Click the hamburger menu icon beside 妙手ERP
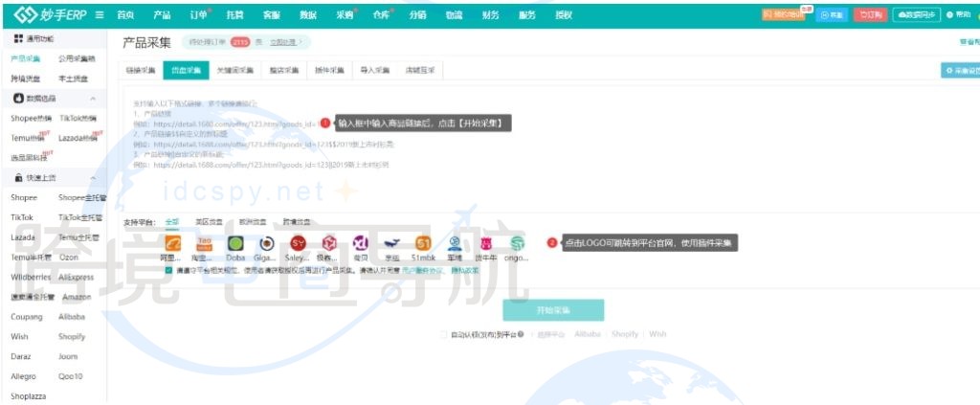 click(100, 14)
